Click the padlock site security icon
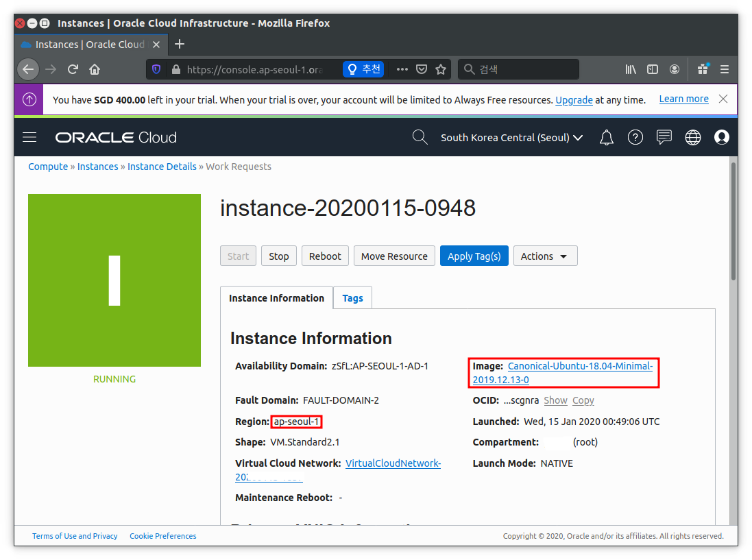The height and width of the screenshot is (560, 752). pyautogui.click(x=176, y=69)
